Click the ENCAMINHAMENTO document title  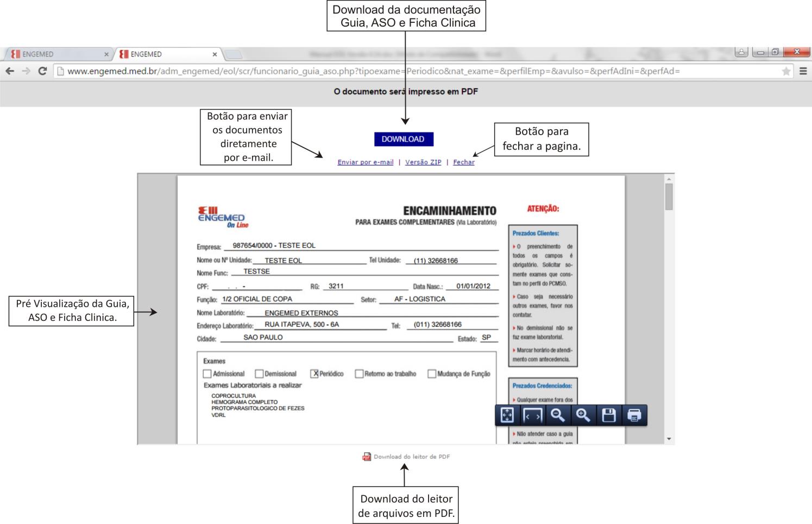pyautogui.click(x=450, y=211)
